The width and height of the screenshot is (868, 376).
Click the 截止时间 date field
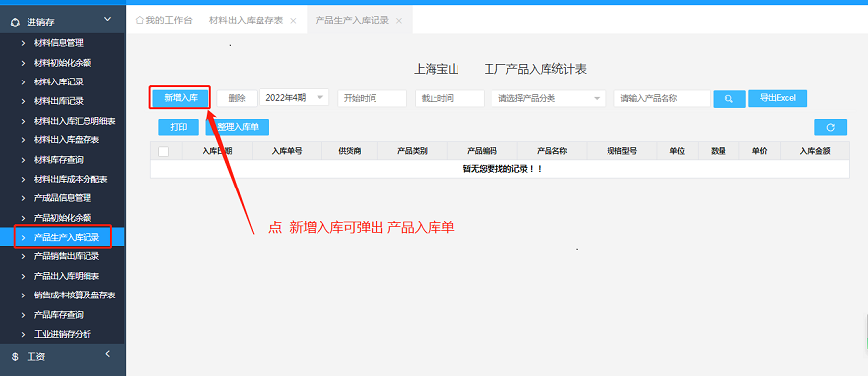449,98
